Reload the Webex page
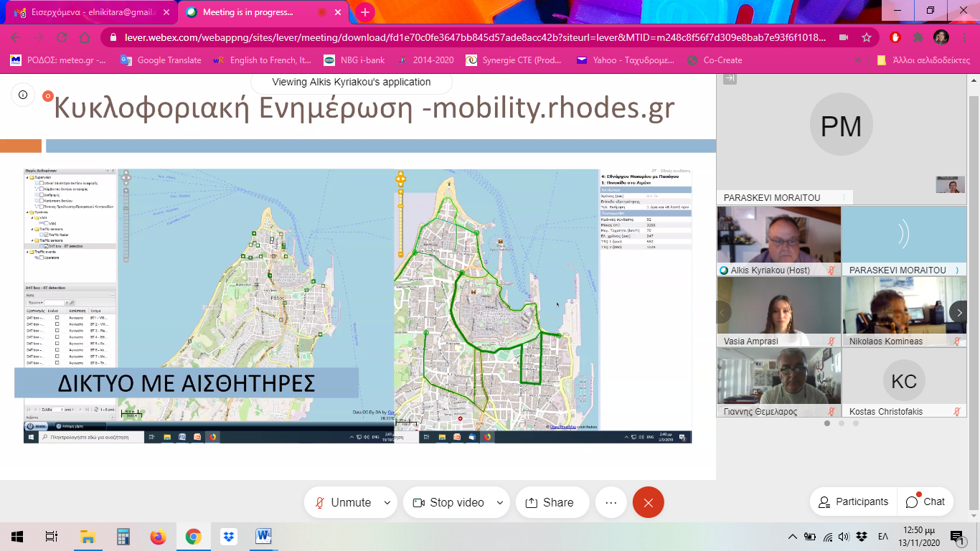The height and width of the screenshot is (551, 980). 62,37
